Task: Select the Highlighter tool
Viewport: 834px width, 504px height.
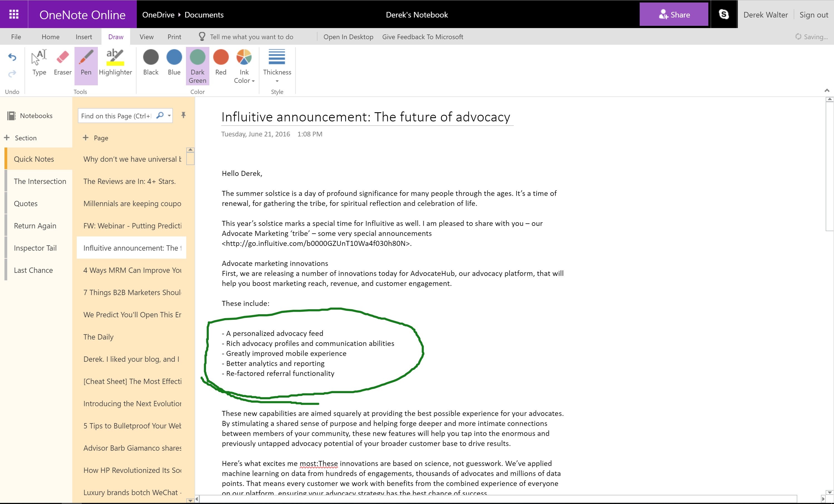Action: click(x=115, y=63)
